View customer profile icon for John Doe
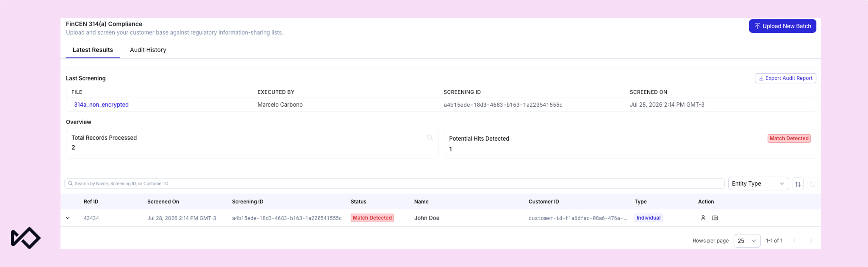Image resolution: width=868 pixels, height=267 pixels. pos(703,218)
